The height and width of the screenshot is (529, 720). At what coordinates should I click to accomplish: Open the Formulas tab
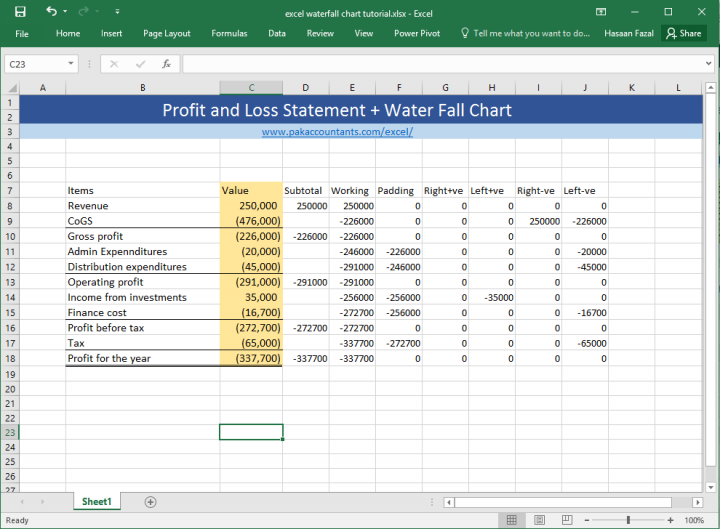(229, 34)
